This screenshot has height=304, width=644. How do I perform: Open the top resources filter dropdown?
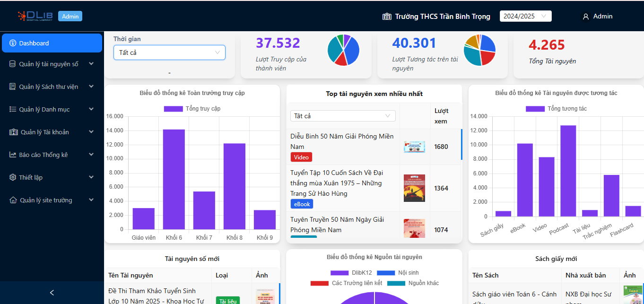point(343,116)
